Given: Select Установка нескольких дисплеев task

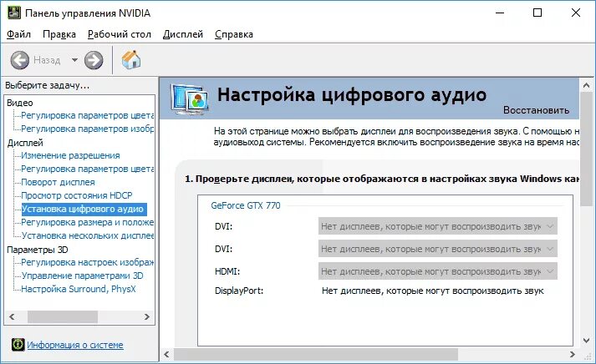Looking at the screenshot, I should [88, 235].
